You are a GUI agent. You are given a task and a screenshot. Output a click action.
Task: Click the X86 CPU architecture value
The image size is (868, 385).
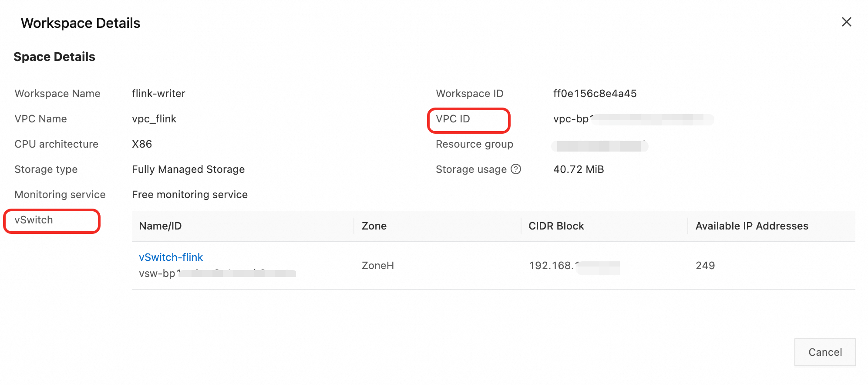142,144
